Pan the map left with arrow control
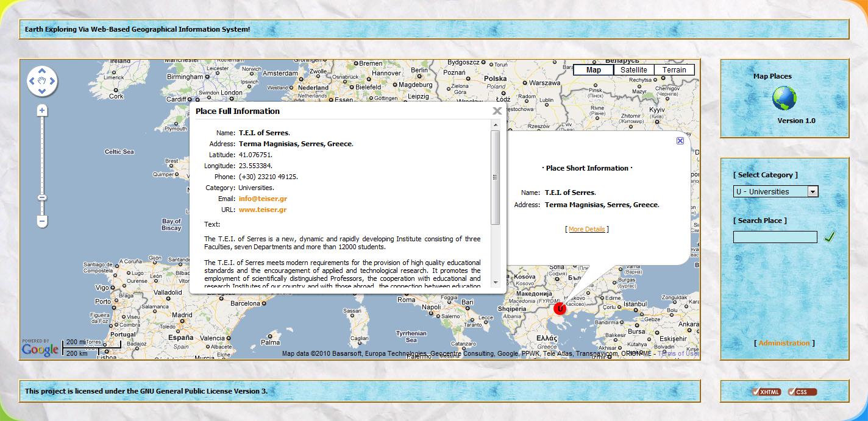The image size is (868, 421). [x=32, y=80]
